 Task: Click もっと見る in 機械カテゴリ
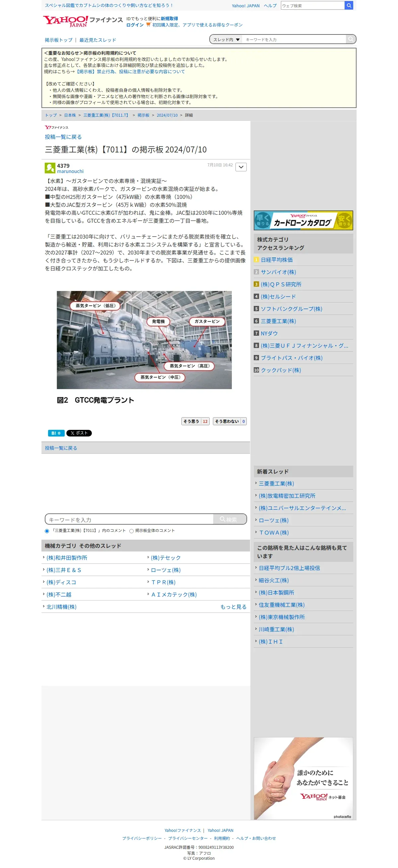click(233, 607)
